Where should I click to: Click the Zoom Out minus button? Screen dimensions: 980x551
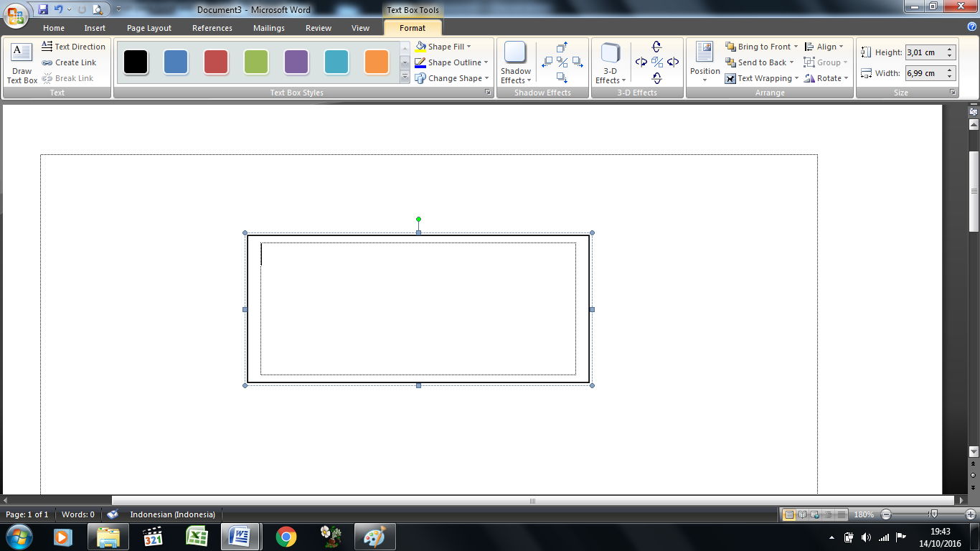(x=886, y=514)
